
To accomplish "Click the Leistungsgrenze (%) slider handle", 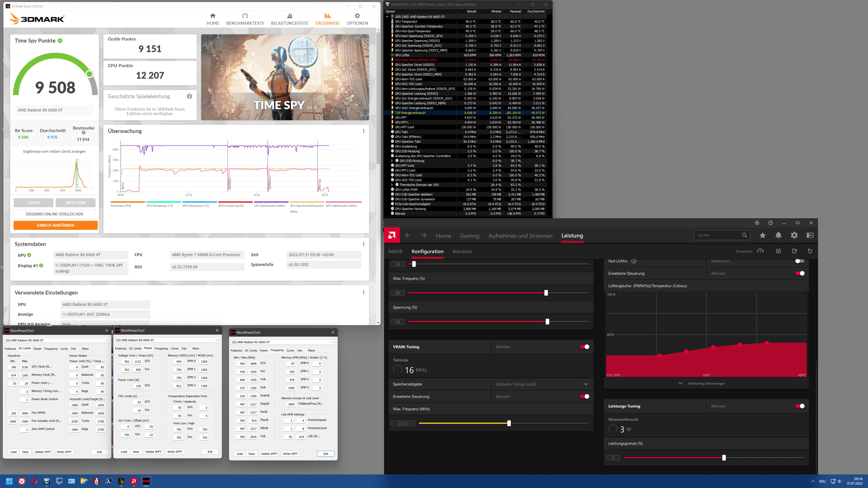I will pos(724,458).
